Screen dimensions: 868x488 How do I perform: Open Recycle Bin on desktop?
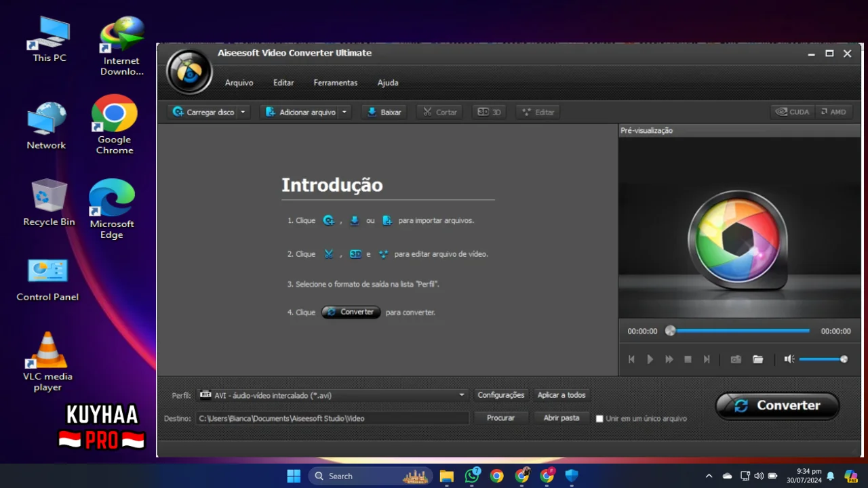49,203
